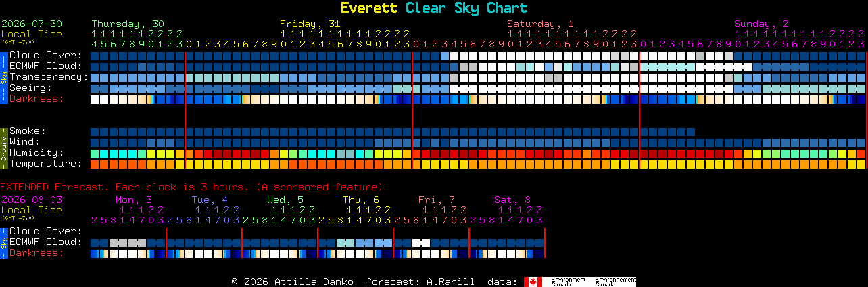Click the extended forecast Darkness label
This screenshot has height=287, width=868.
point(37,252)
